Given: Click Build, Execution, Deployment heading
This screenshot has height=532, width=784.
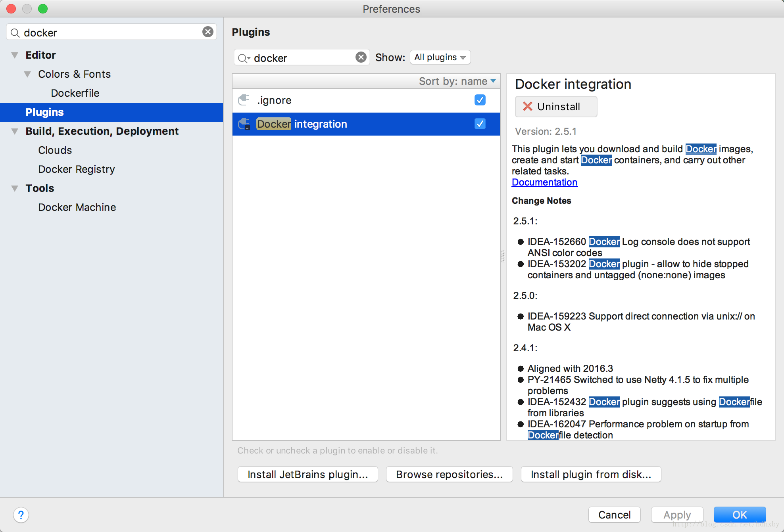Looking at the screenshot, I should coord(102,131).
